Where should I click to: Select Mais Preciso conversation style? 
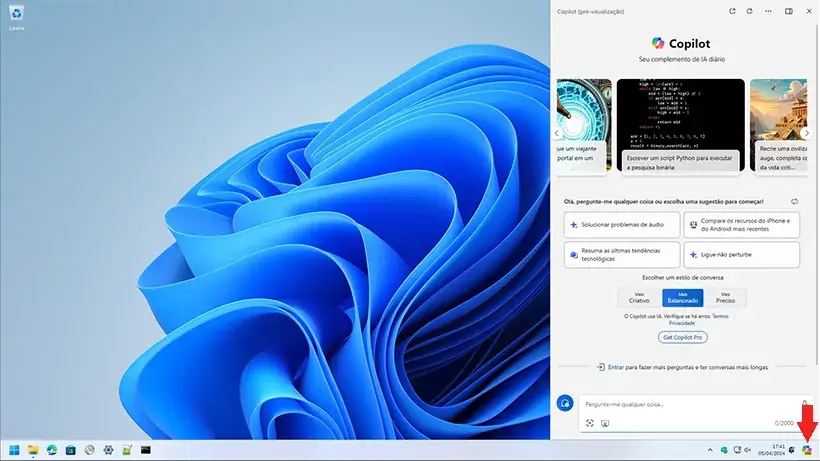(x=725, y=298)
